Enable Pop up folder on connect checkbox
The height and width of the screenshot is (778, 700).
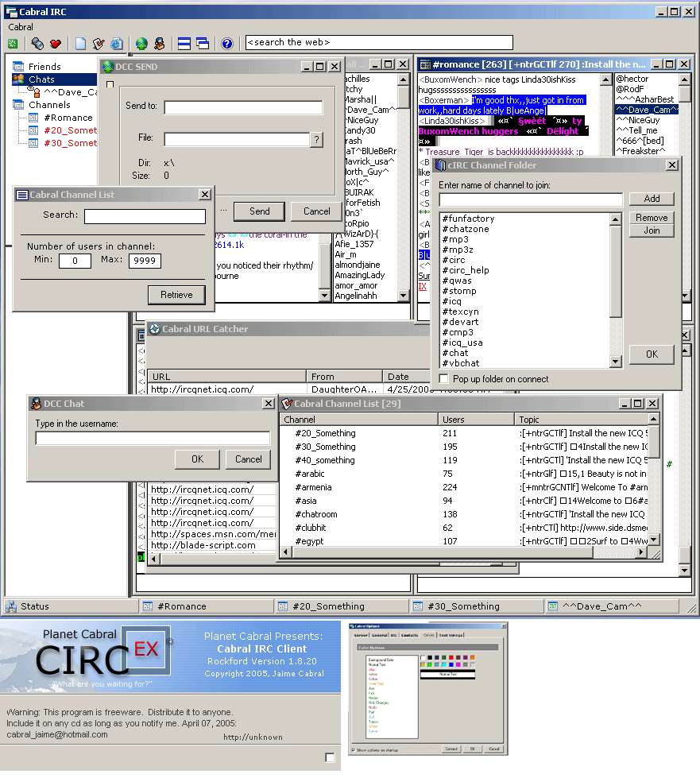pos(444,379)
